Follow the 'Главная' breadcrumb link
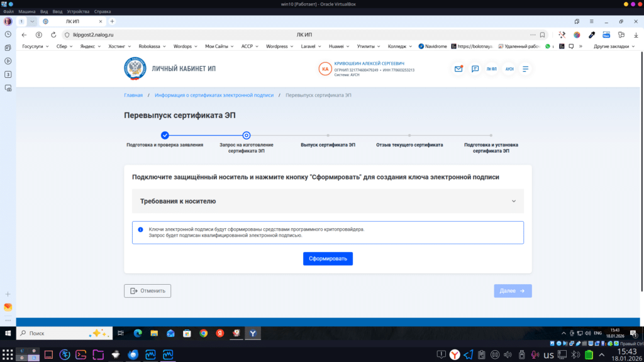The height and width of the screenshot is (362, 644). tap(134, 95)
